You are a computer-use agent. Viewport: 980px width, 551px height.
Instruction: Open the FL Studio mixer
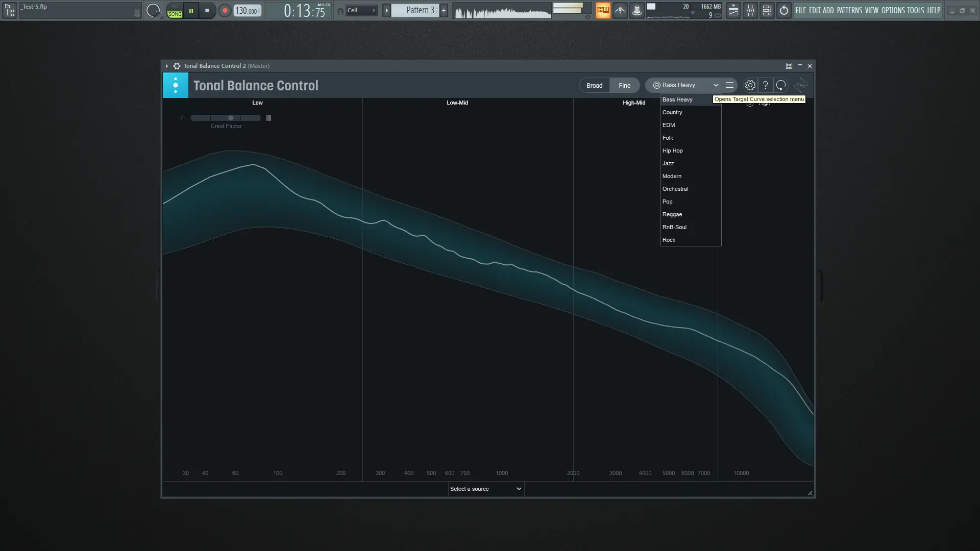coord(750,10)
